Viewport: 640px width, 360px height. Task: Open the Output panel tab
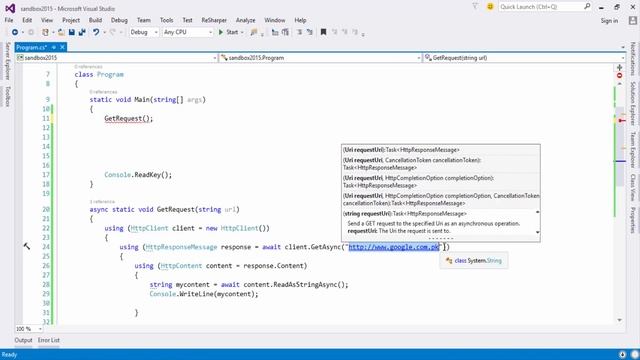coord(23,340)
